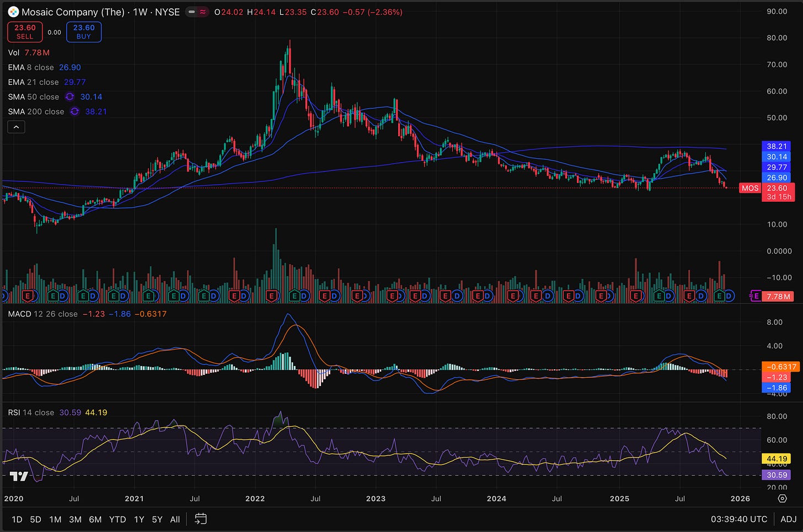
Task: Click the TradingView logo watermark button
Action: pos(19,476)
